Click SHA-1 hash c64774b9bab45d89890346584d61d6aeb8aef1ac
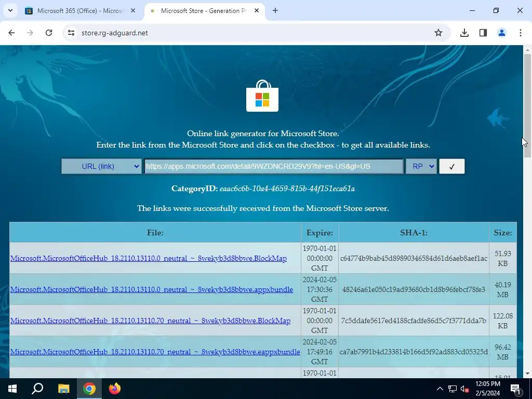532x399 pixels. 414,258
